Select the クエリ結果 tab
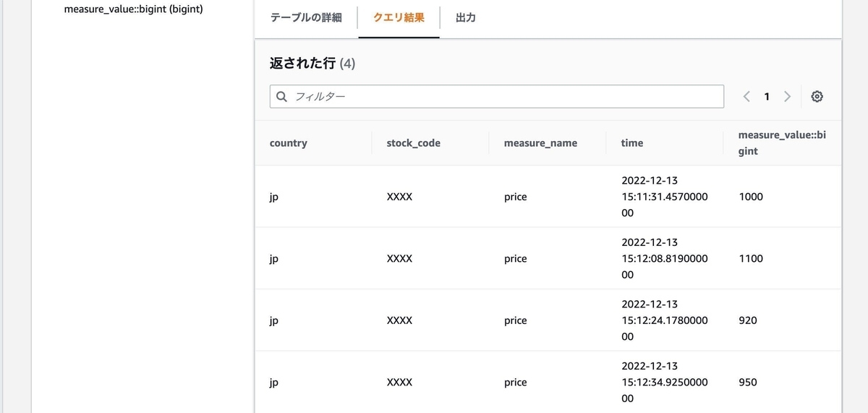The width and height of the screenshot is (868, 413). pyautogui.click(x=399, y=17)
